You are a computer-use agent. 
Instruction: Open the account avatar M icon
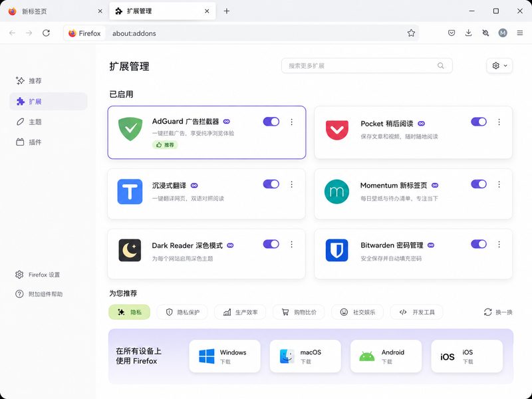coord(503,33)
